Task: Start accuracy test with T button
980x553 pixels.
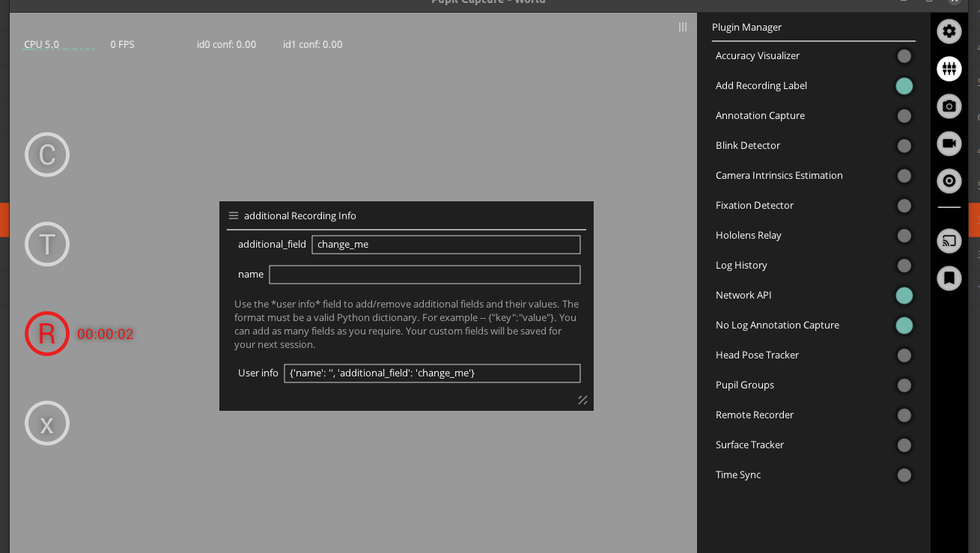Action: (x=47, y=244)
